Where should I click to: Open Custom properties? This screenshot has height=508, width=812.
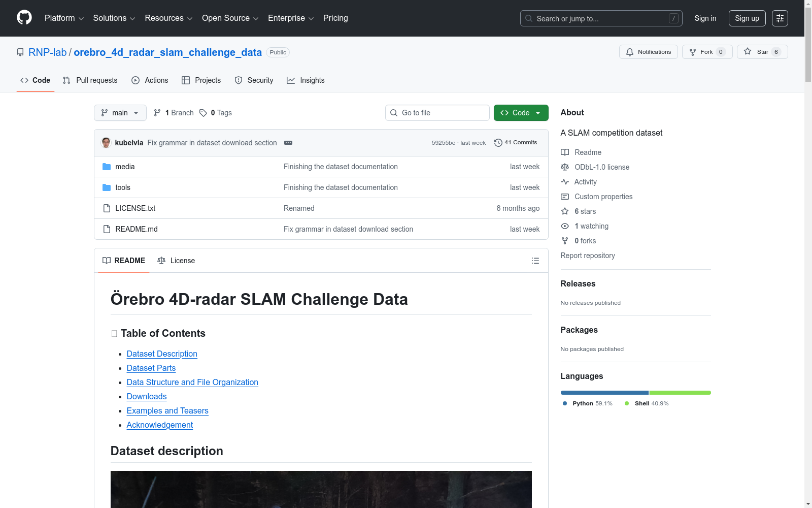pyautogui.click(x=597, y=197)
